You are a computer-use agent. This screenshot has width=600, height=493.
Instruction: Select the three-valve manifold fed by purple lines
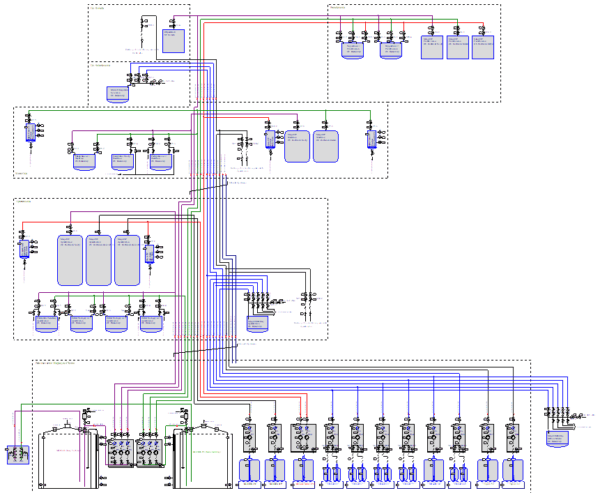pyautogui.click(x=121, y=453)
